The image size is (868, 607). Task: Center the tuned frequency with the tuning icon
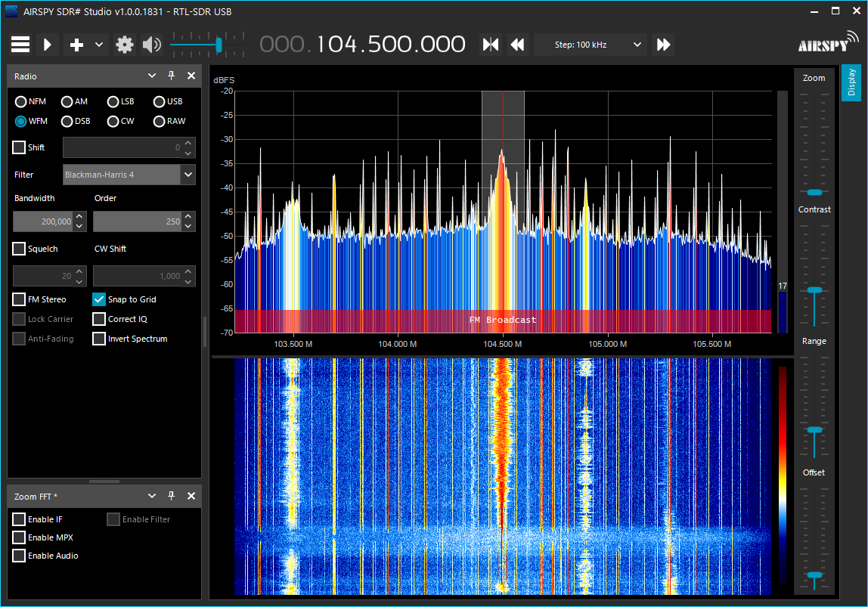point(491,45)
